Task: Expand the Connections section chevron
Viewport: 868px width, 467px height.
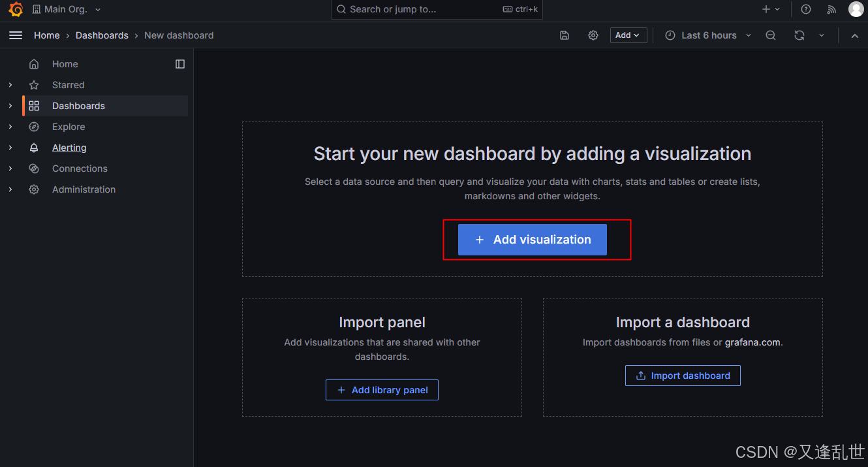Action: [x=10, y=169]
